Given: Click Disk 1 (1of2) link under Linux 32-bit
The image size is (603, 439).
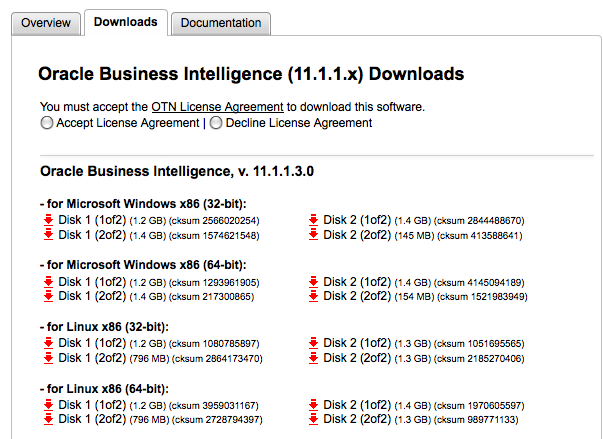Looking at the screenshot, I should click(92, 343).
